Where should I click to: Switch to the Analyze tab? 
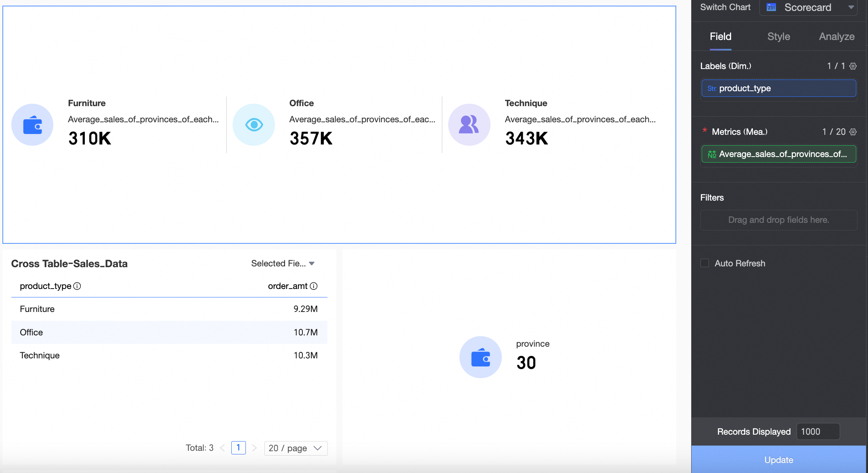(837, 37)
